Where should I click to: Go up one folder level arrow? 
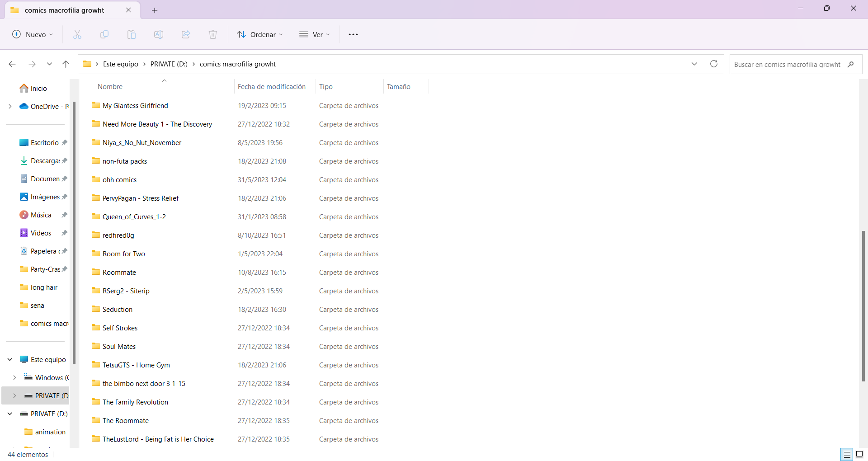click(66, 64)
